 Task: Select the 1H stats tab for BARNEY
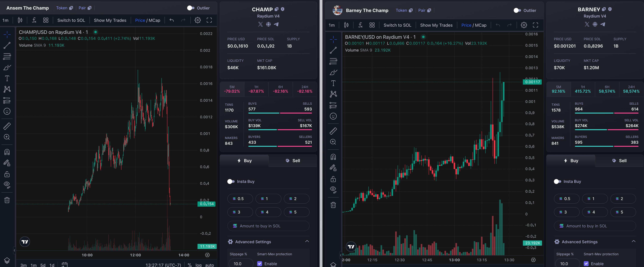tap(583, 89)
